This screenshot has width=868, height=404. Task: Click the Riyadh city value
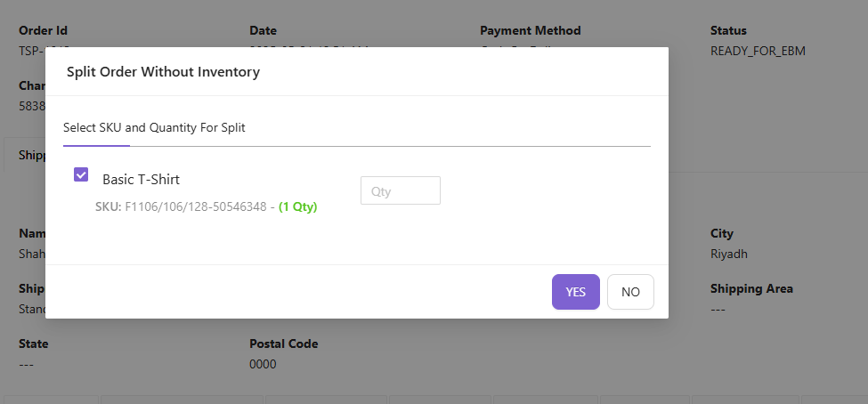click(729, 254)
